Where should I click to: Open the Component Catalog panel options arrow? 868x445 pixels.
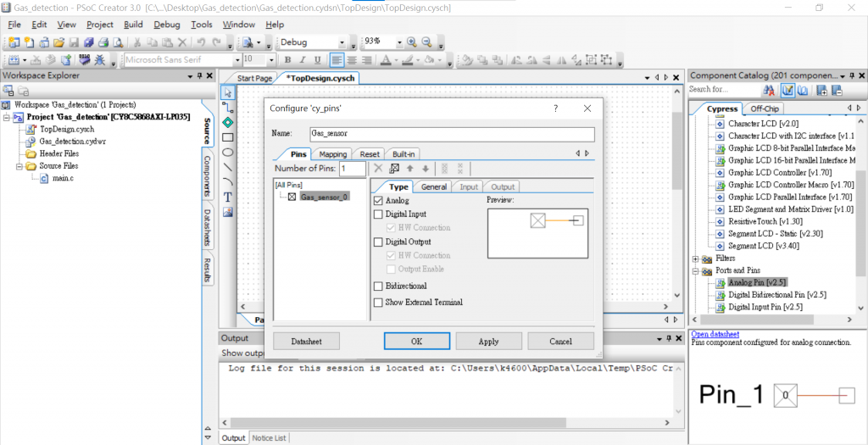843,75
